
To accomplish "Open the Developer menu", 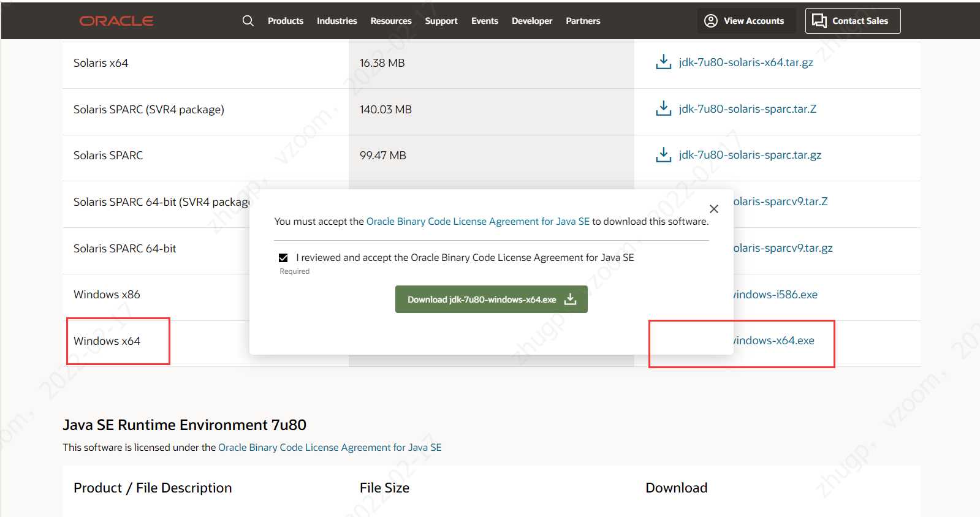I will click(532, 21).
